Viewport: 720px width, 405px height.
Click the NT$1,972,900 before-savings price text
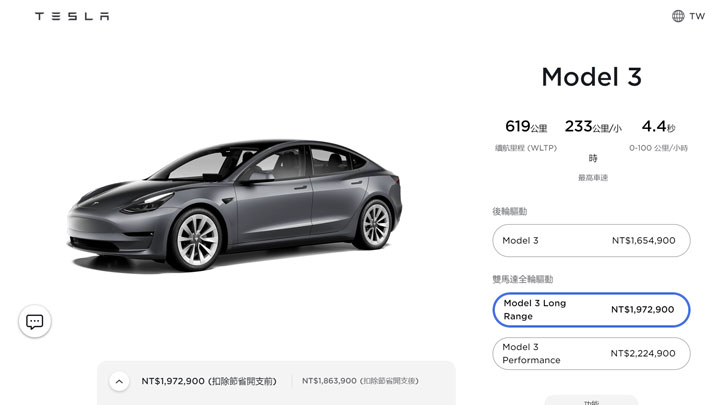click(209, 381)
